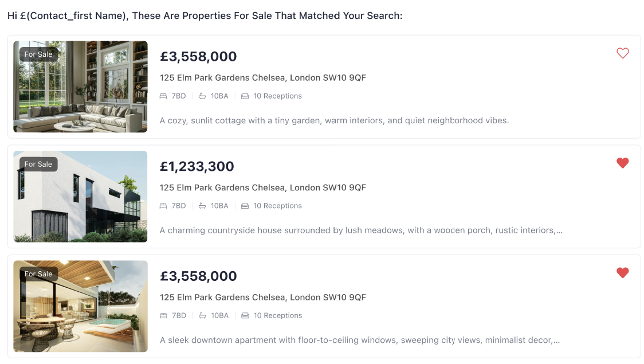
Task: Click the £1,233,300 price heading
Action: pyautogui.click(x=197, y=167)
